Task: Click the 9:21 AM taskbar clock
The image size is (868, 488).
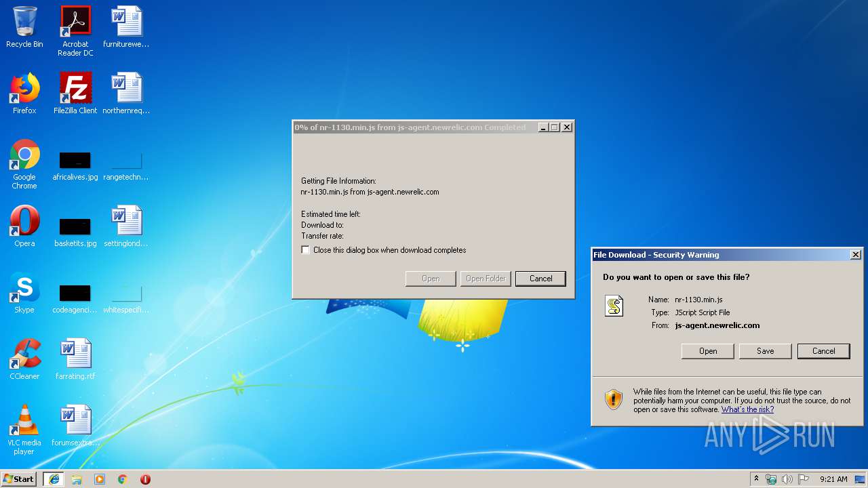Action: [x=833, y=479]
